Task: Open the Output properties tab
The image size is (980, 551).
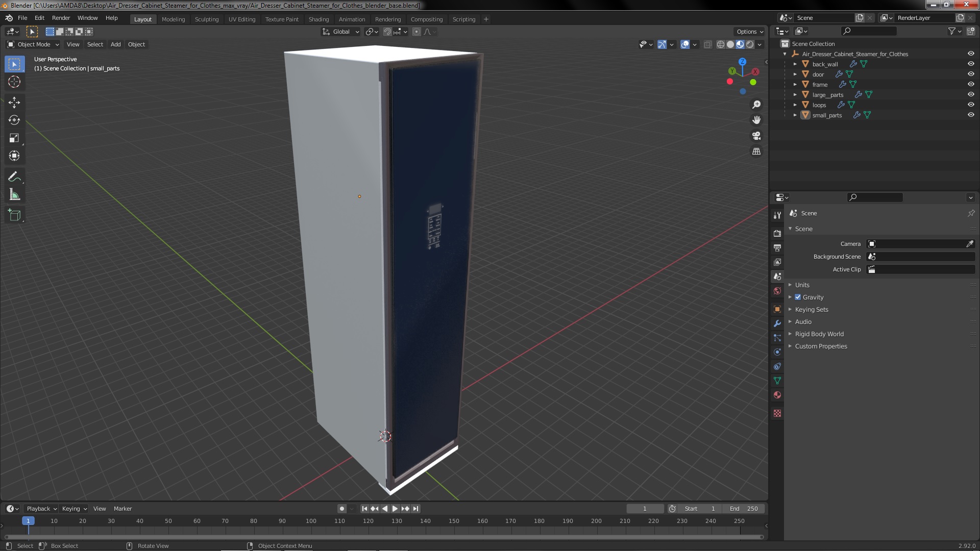Action: click(x=777, y=247)
